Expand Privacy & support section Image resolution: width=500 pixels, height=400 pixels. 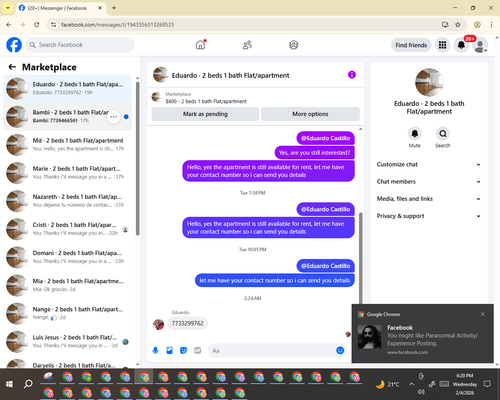tap(429, 216)
